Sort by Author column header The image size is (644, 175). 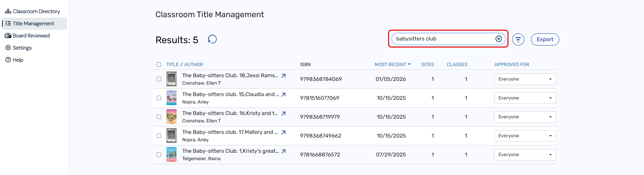pyautogui.click(x=194, y=64)
